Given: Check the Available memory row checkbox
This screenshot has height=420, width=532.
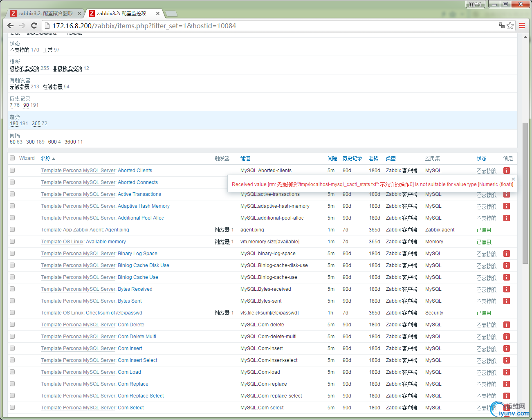Looking at the screenshot, I should click(x=12, y=241).
